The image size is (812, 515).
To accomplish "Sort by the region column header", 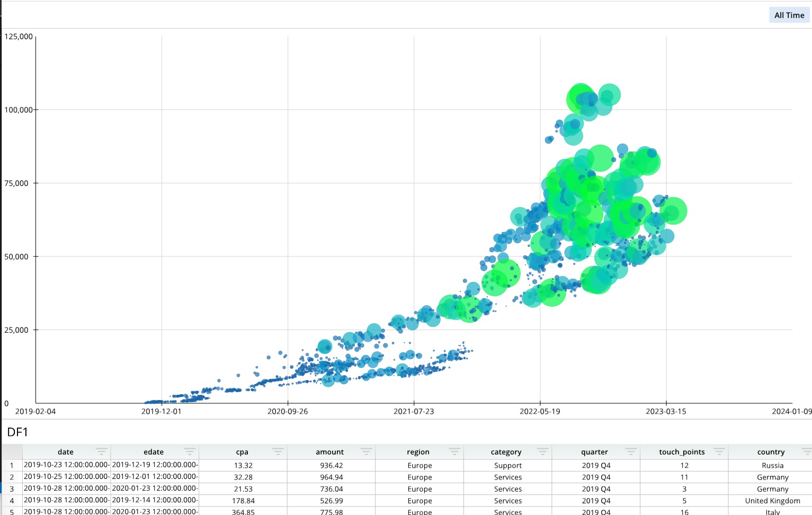I will tap(418, 452).
